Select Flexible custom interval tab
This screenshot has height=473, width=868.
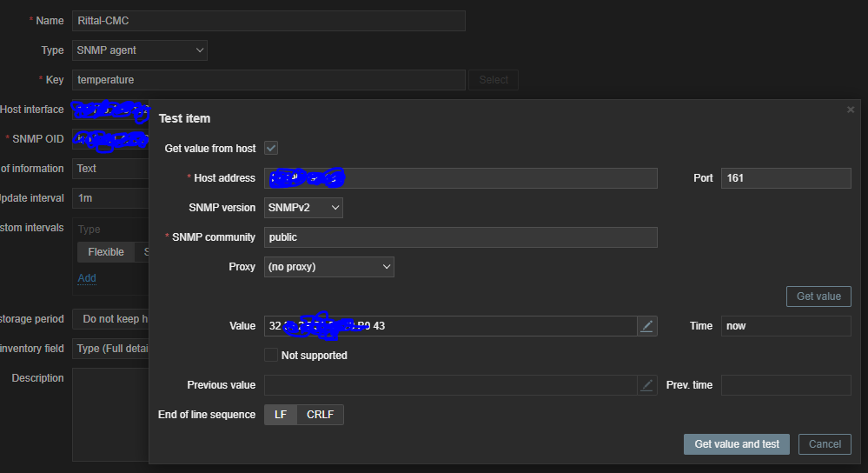click(x=106, y=252)
